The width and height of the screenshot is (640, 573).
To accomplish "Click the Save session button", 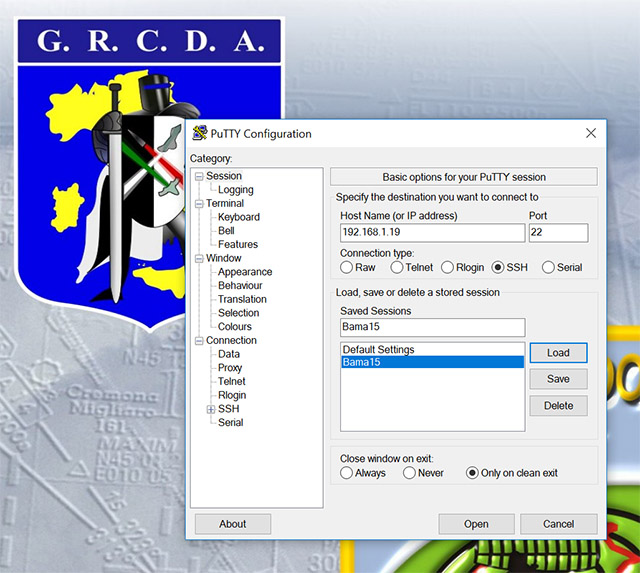I will point(558,379).
